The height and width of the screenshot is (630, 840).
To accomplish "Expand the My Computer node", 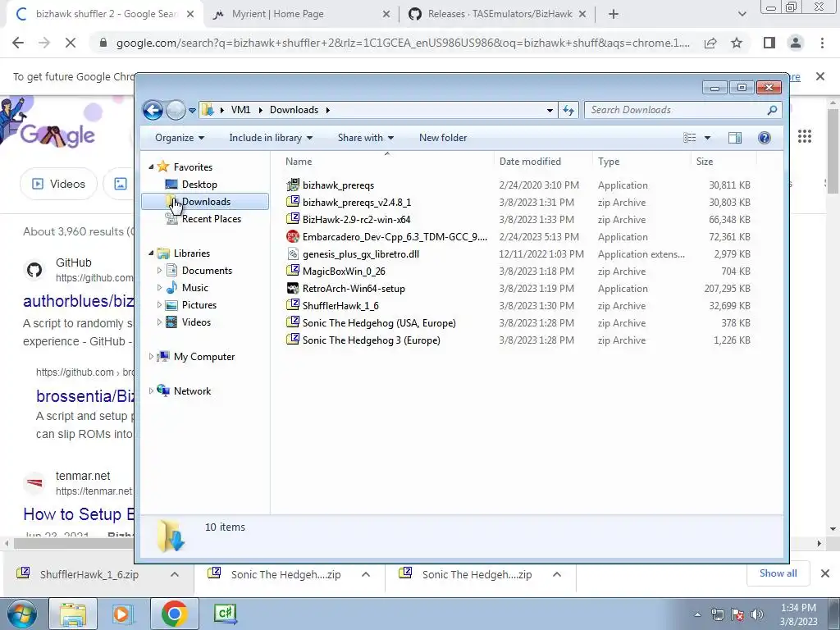I will coord(151,356).
